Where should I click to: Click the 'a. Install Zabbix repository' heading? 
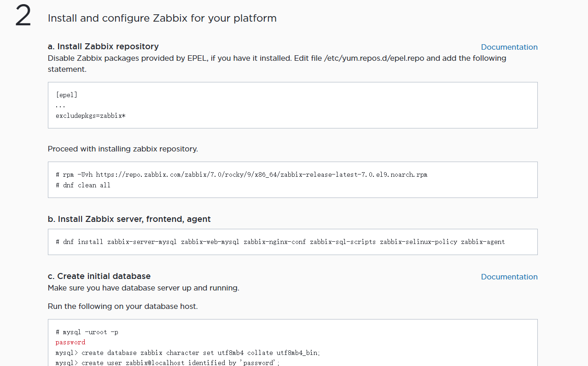[x=103, y=46]
